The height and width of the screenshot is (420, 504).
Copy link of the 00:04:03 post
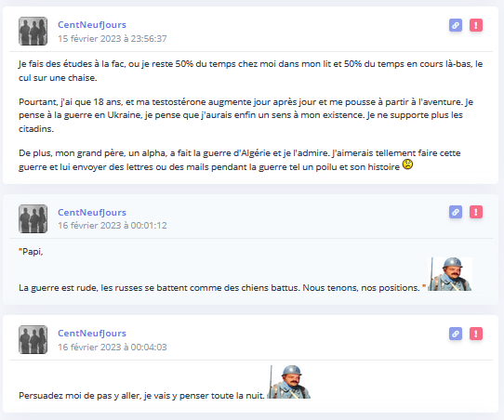456,334
